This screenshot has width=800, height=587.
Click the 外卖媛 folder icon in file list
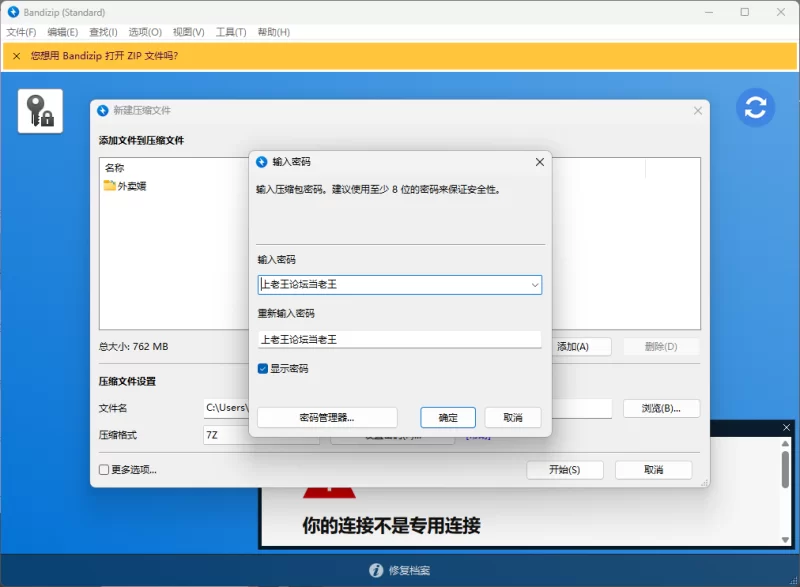(x=109, y=186)
